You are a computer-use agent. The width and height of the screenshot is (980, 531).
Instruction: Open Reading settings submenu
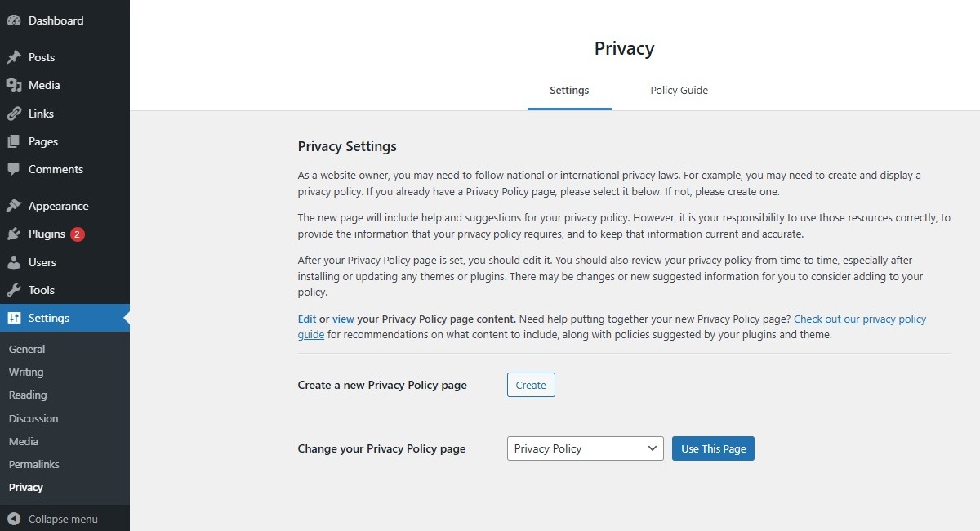(28, 395)
